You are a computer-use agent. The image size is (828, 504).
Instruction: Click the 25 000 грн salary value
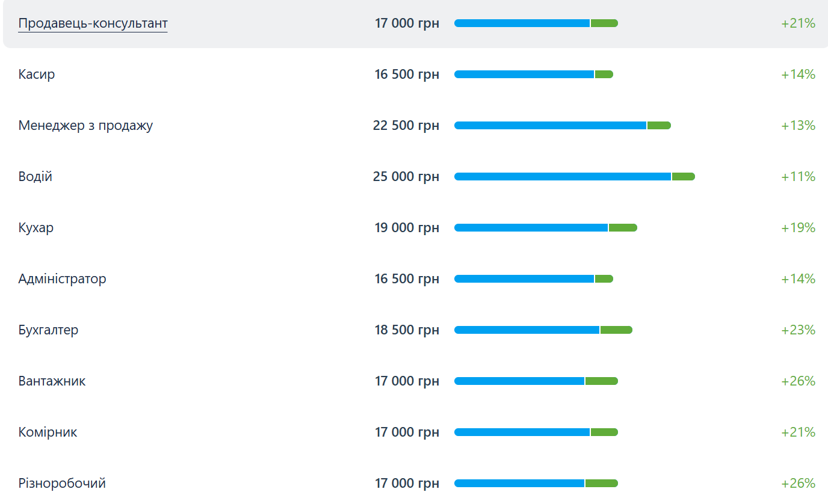[406, 177]
